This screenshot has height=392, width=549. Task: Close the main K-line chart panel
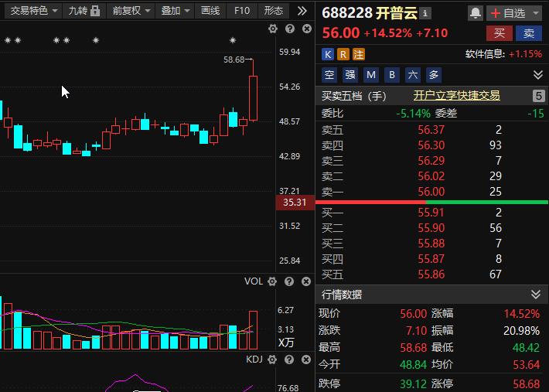click(307, 29)
